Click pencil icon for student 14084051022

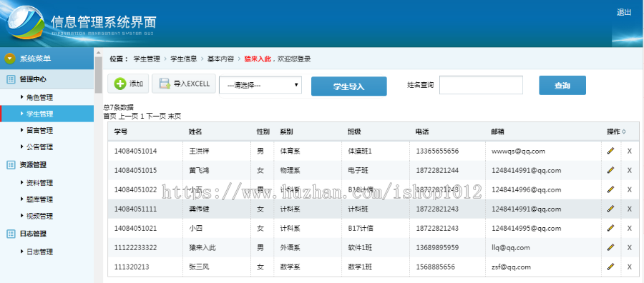pos(611,189)
